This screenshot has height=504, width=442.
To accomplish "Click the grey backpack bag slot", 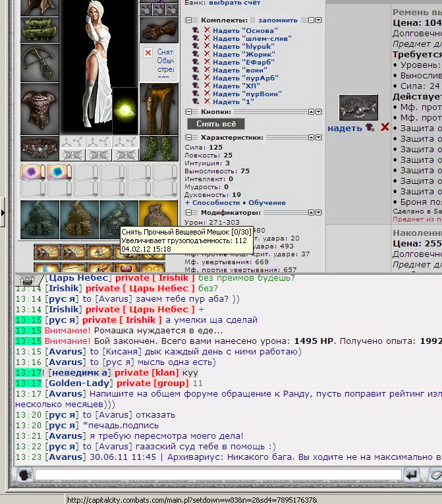I will point(119,219).
